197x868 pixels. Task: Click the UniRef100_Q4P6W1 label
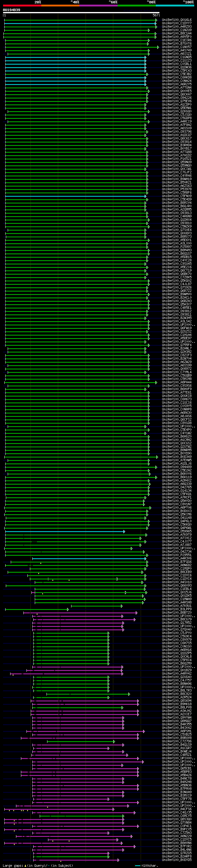[x=176, y=528]
